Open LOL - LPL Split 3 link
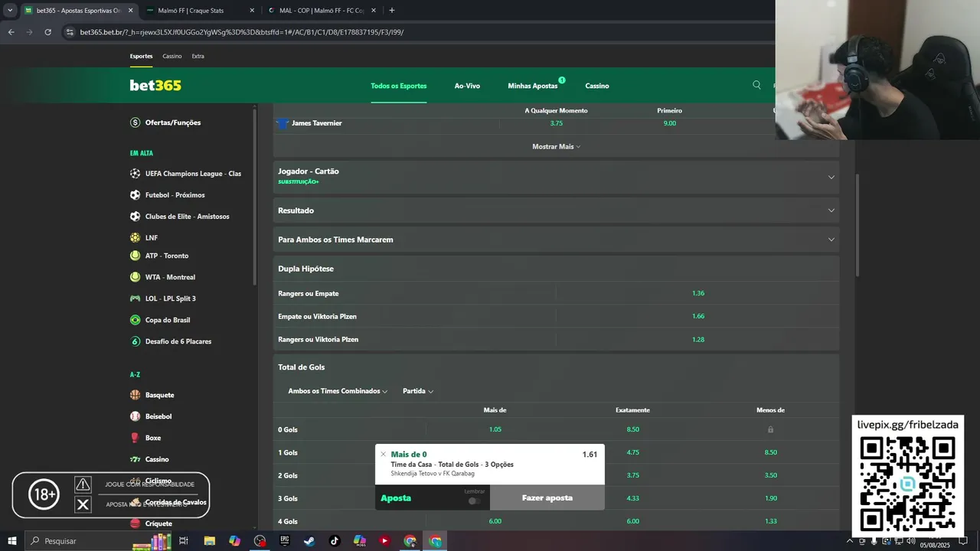 171,298
